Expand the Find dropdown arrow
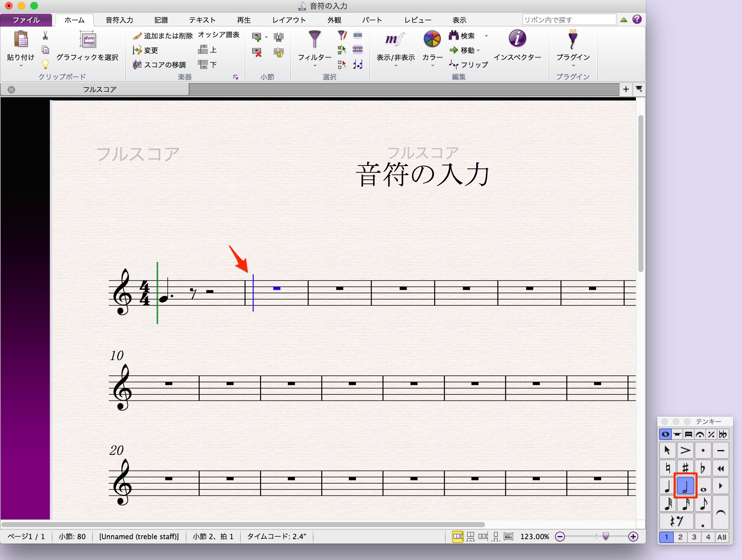This screenshot has height=560, width=742. coord(486,36)
